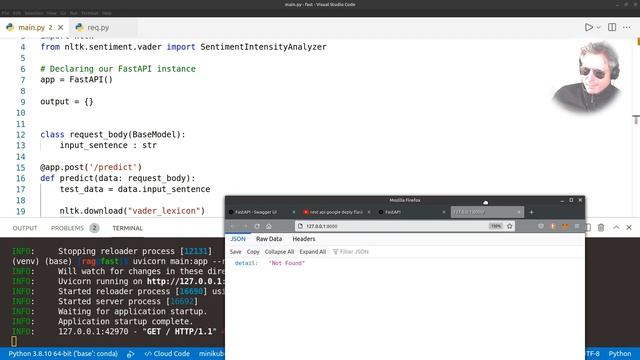Click Collapse All in JSON viewer
Viewport: 640px width, 360px height.
click(279, 252)
